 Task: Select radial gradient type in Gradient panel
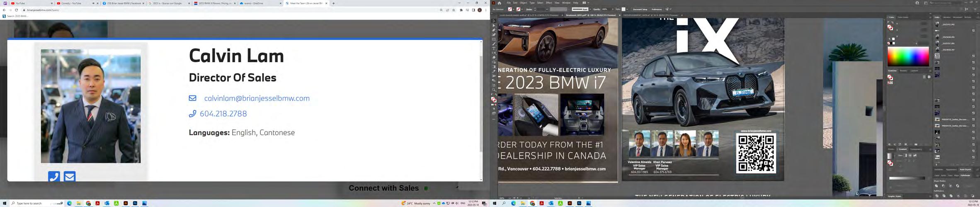(910, 155)
